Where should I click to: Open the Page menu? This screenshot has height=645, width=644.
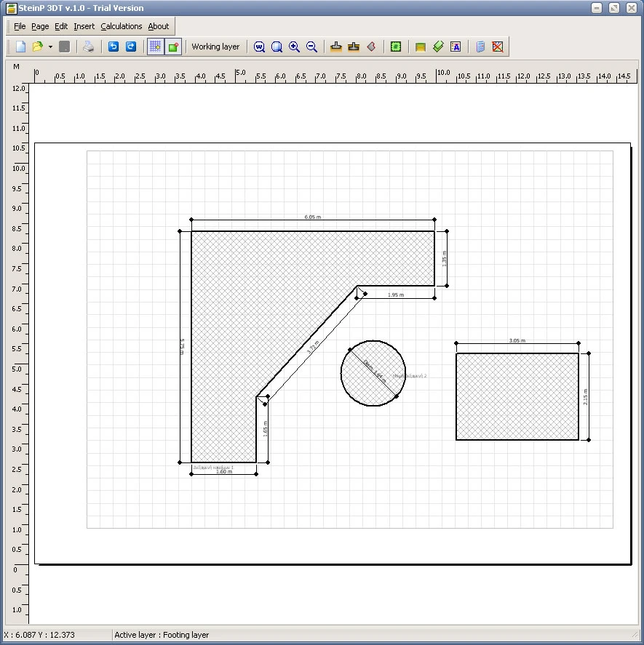[40, 26]
